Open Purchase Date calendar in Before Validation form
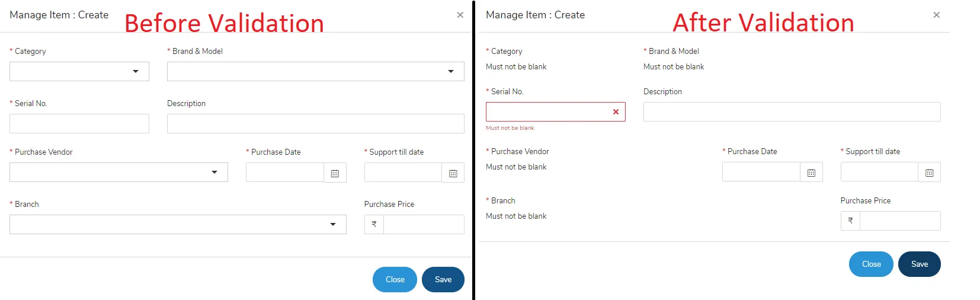Image resolution: width=980 pixels, height=300 pixels. [335, 173]
